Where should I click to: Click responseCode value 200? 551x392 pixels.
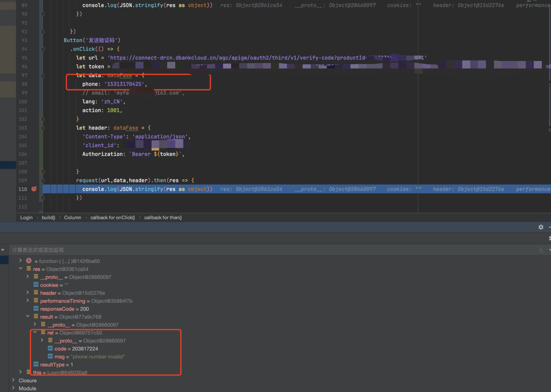(x=84, y=309)
